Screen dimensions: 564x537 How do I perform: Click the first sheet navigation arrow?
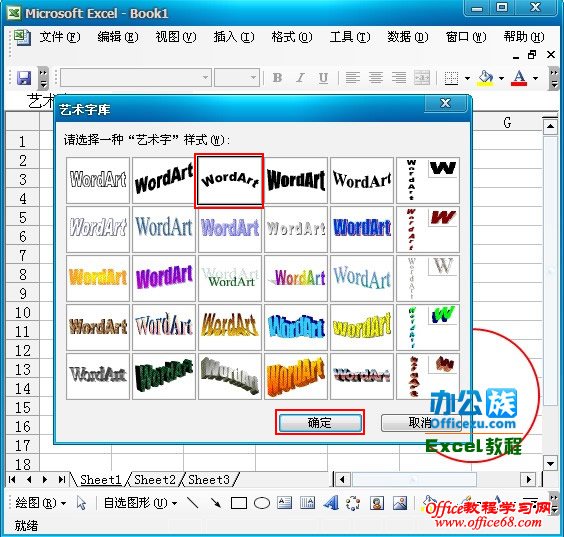[x=12, y=479]
